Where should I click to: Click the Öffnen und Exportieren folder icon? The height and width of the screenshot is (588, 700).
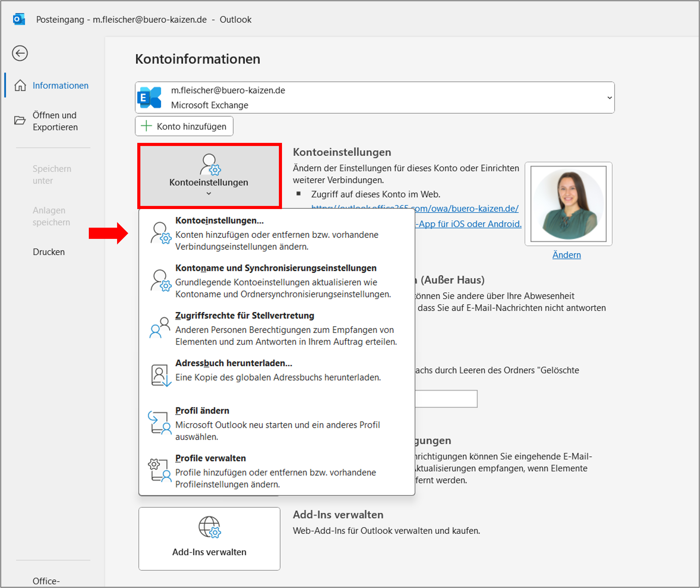coord(20,121)
